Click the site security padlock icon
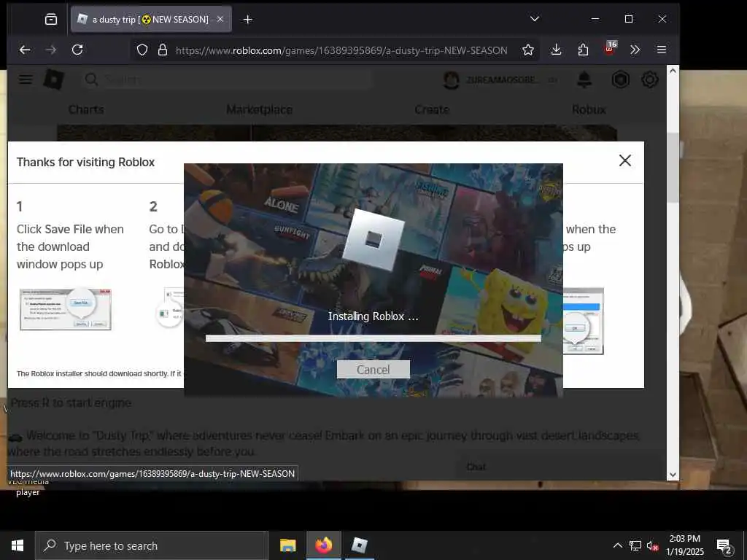 [x=163, y=50]
